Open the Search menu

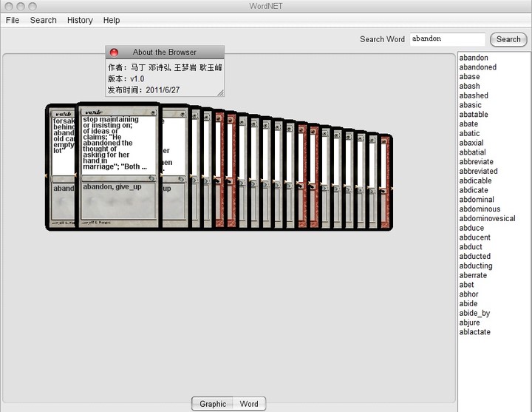tap(43, 21)
